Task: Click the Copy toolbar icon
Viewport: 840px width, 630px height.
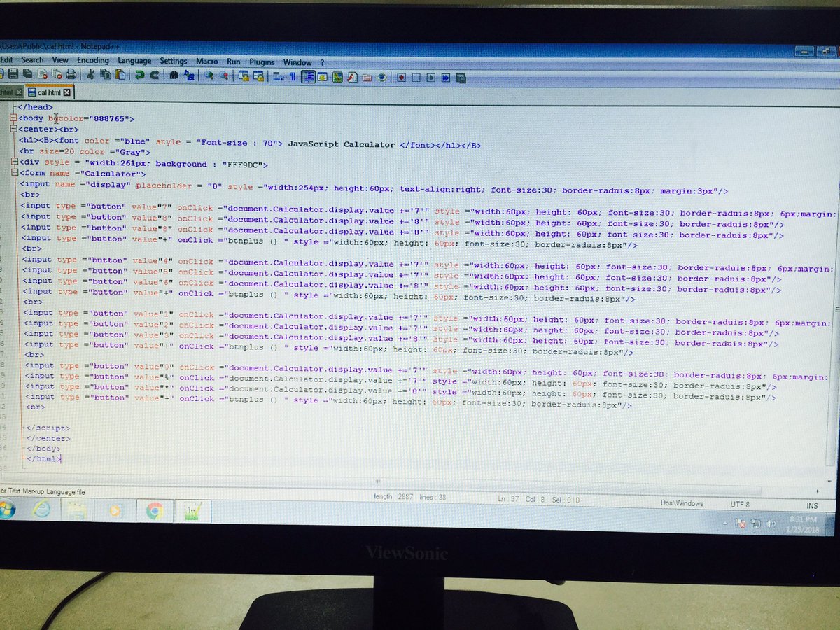Action: tap(105, 74)
